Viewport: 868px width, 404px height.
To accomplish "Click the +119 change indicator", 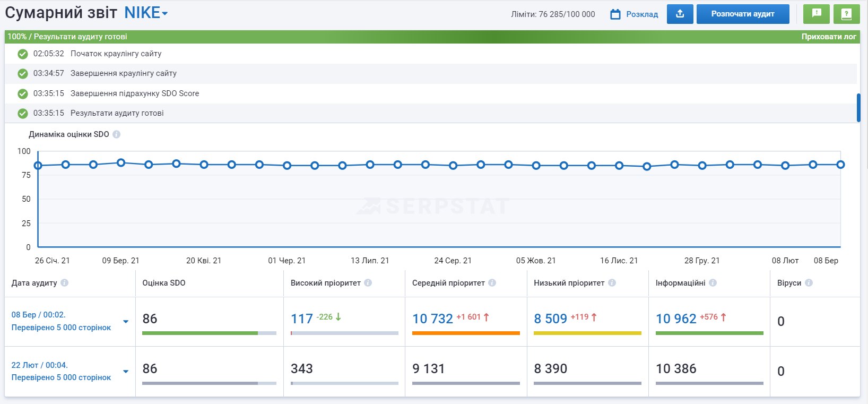I will pyautogui.click(x=584, y=317).
